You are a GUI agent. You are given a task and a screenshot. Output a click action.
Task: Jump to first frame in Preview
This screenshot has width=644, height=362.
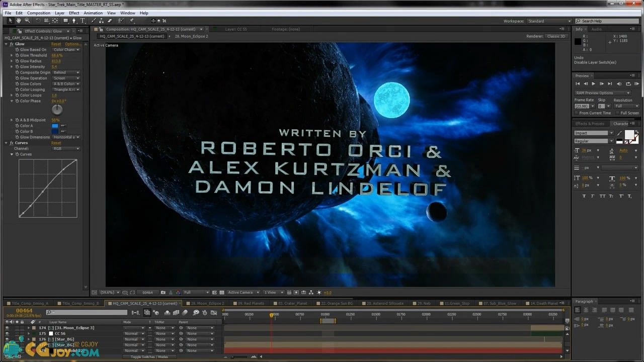click(x=578, y=83)
